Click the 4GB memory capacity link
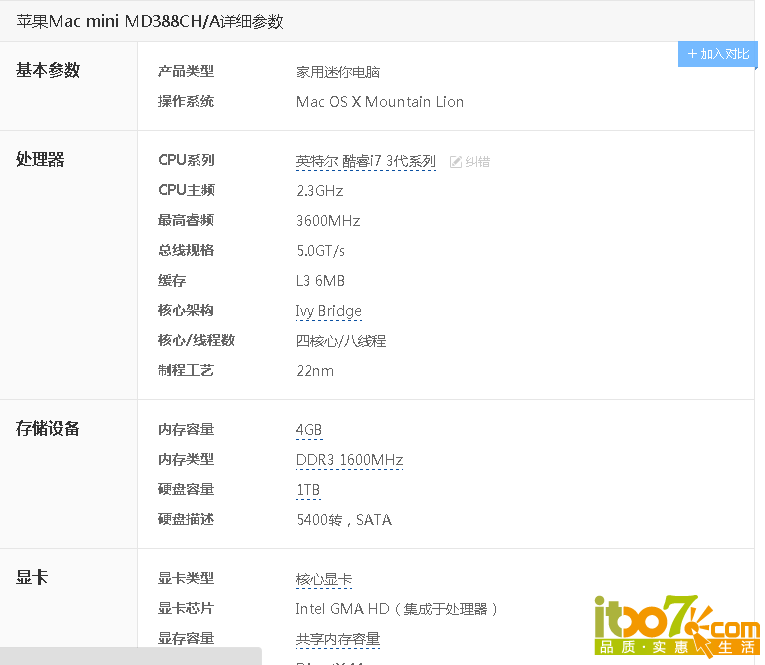Viewport: 765px width, 665px height. point(309,430)
